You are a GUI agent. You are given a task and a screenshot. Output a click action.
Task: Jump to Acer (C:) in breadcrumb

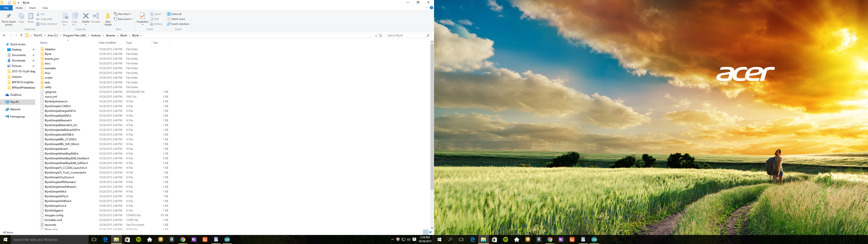(x=53, y=35)
